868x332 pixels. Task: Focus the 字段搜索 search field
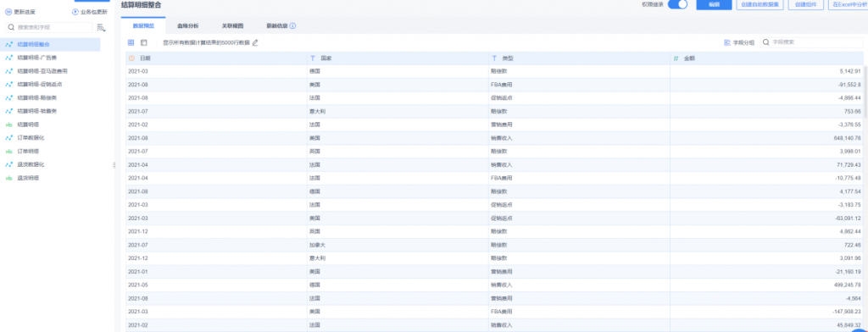[x=811, y=42]
